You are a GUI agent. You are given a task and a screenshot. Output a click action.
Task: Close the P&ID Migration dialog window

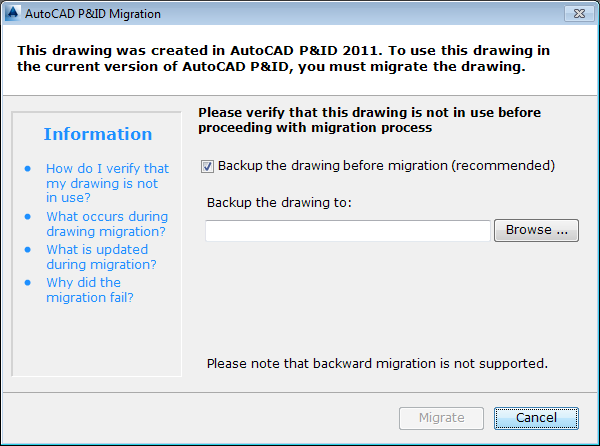pyautogui.click(x=579, y=14)
